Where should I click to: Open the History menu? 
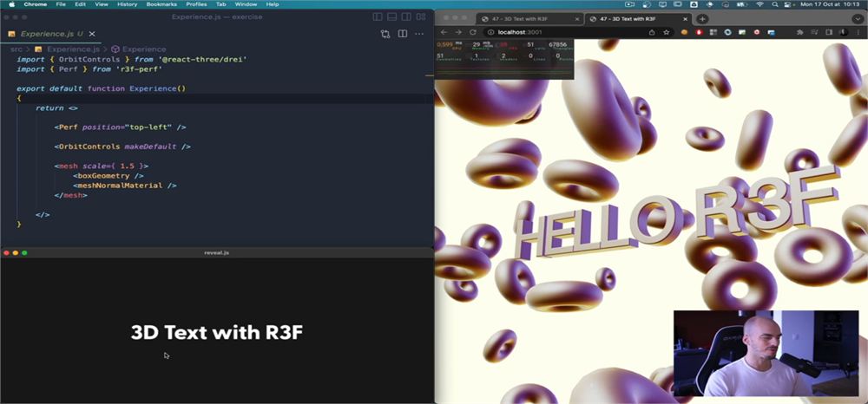click(x=128, y=4)
